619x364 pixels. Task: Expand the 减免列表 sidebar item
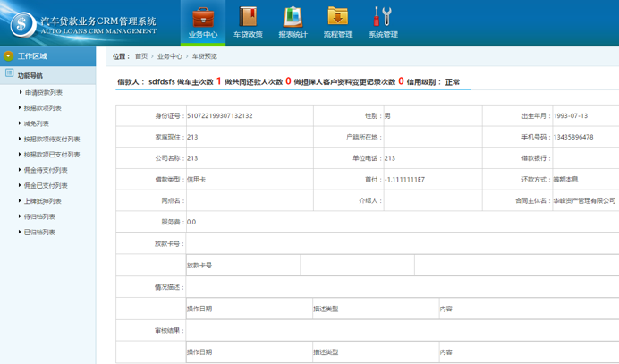click(x=37, y=123)
